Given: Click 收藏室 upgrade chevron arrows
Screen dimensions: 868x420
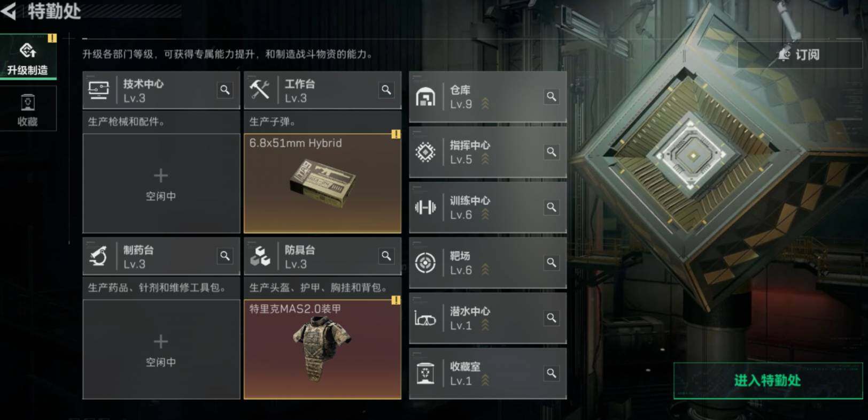Looking at the screenshot, I should pos(485,380).
